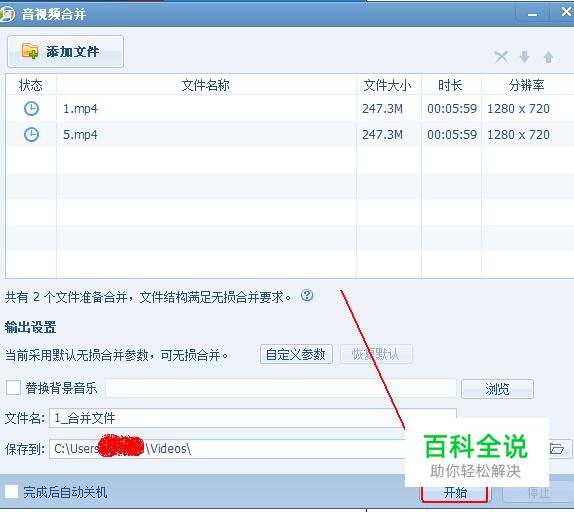
Task: Click the 00:05:59 duration of 5.mp4
Action: coord(452,135)
